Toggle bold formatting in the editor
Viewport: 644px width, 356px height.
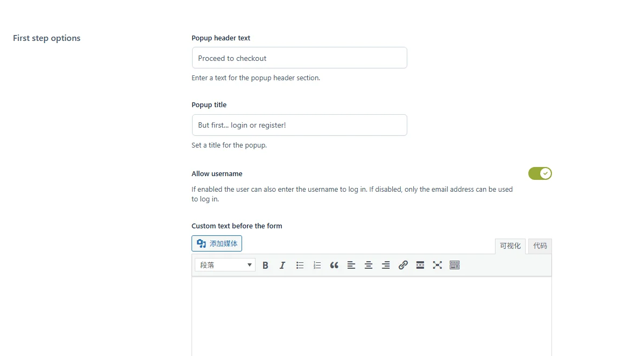(x=265, y=265)
